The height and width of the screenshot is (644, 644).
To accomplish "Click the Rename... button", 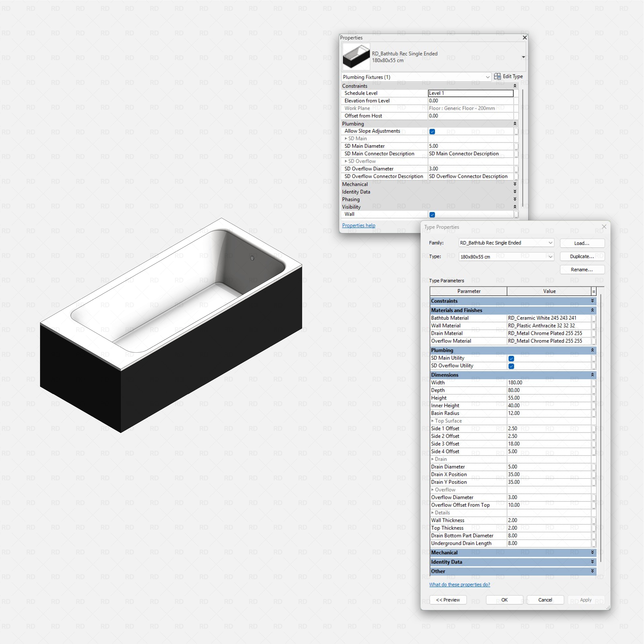I will tap(582, 269).
